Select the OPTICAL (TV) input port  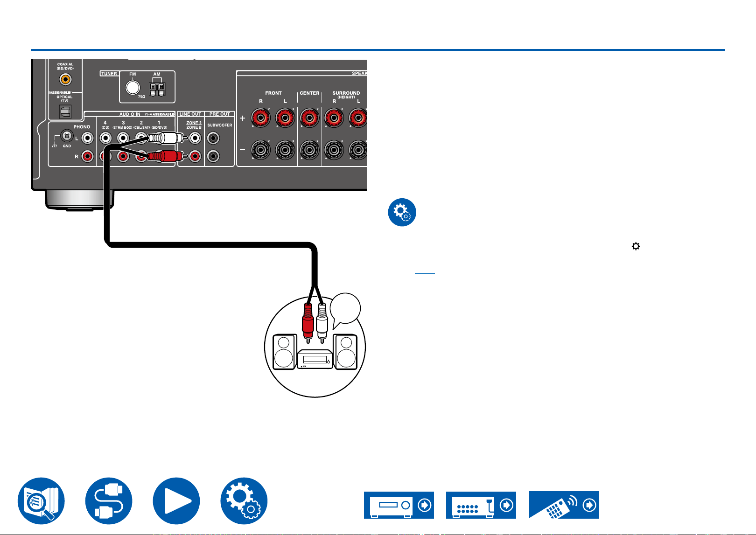tap(65, 111)
